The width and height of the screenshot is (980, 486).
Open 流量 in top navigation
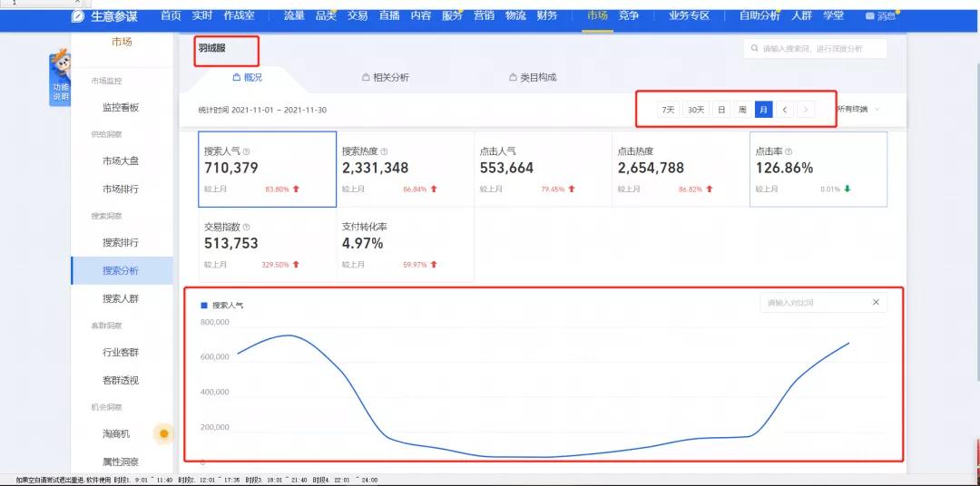(294, 15)
